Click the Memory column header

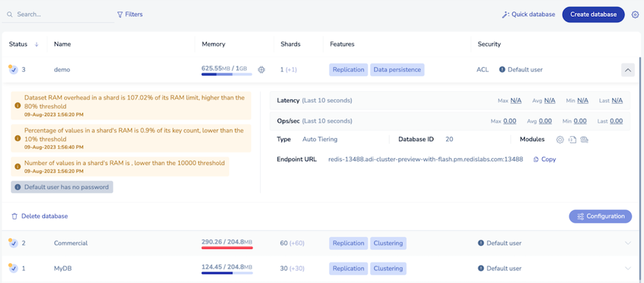(213, 44)
